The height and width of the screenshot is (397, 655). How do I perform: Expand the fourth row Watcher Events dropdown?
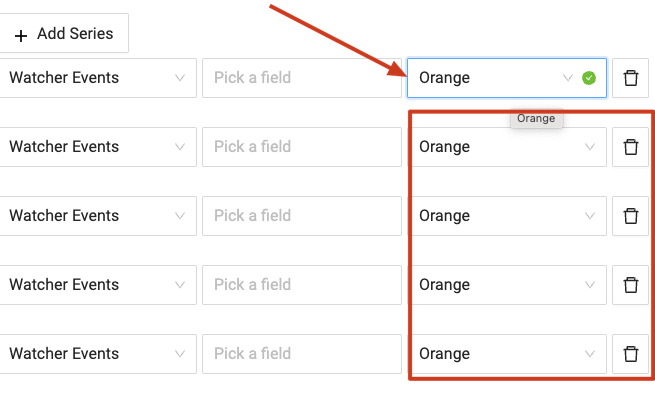[97, 285]
